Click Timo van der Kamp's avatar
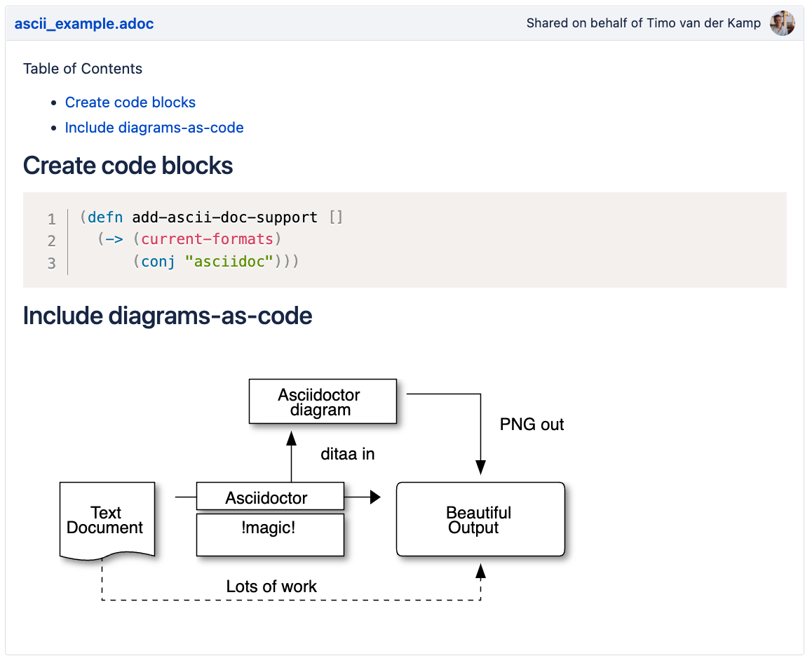Screen dimensions: 812x663 782,24
